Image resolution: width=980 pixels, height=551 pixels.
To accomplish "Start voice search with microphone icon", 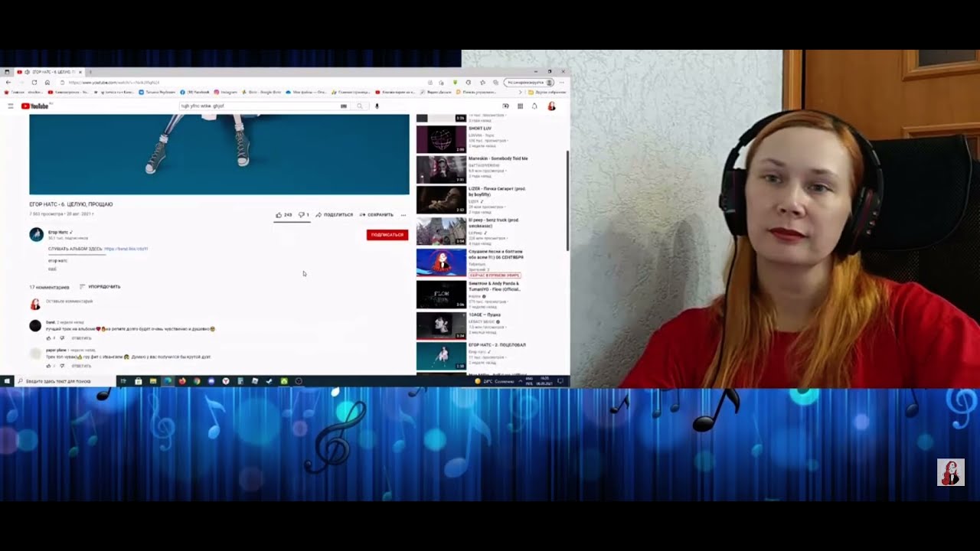I will 377,106.
